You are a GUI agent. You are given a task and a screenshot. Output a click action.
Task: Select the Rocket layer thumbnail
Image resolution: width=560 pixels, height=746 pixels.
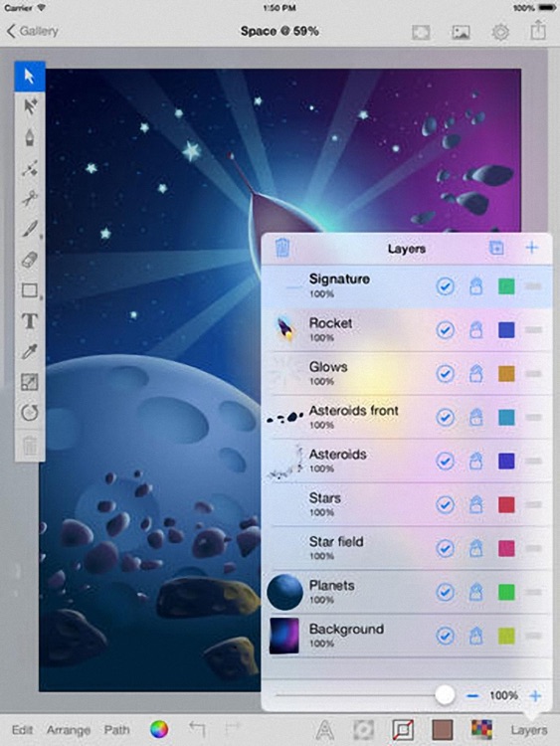pos(285,329)
